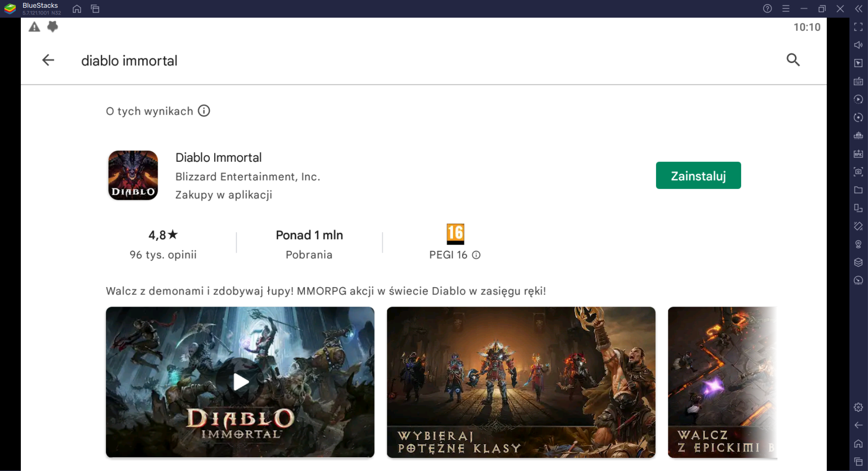Click the play-circle macro icon in sidebar
The height and width of the screenshot is (471, 868).
click(x=858, y=100)
